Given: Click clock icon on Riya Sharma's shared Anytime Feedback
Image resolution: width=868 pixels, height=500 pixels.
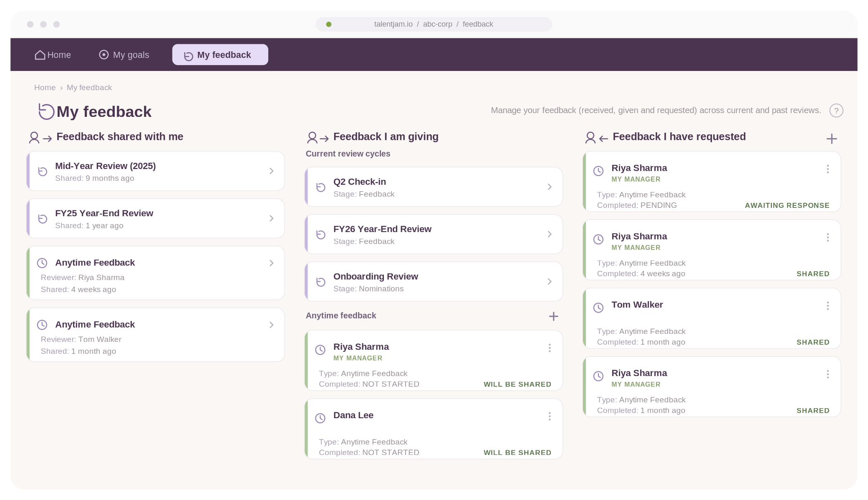Looking at the screenshot, I should coord(42,263).
